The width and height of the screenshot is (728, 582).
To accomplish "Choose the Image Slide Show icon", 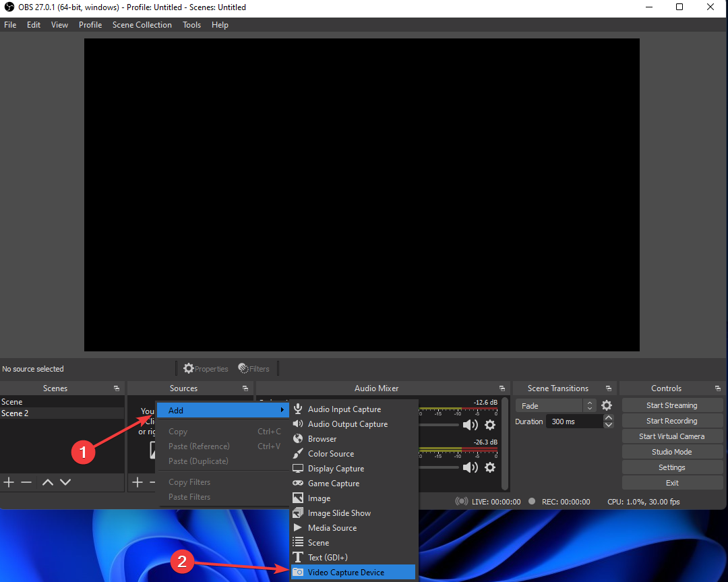I will tap(298, 513).
